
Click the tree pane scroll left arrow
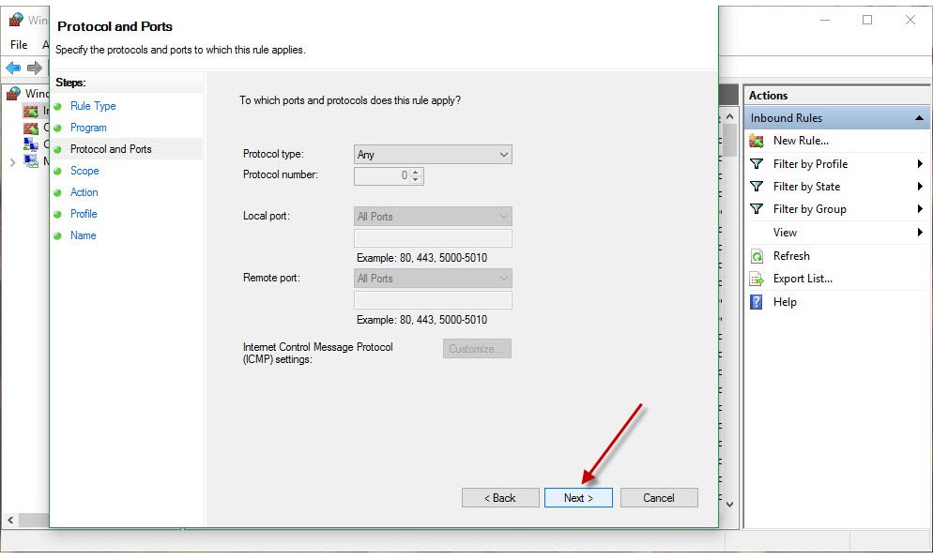point(10,521)
